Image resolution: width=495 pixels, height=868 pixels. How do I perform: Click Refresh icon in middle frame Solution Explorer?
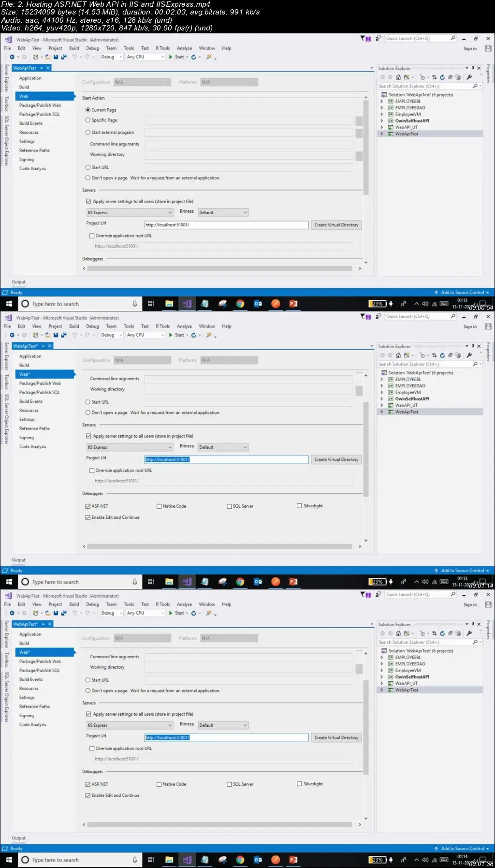pyautogui.click(x=442, y=355)
